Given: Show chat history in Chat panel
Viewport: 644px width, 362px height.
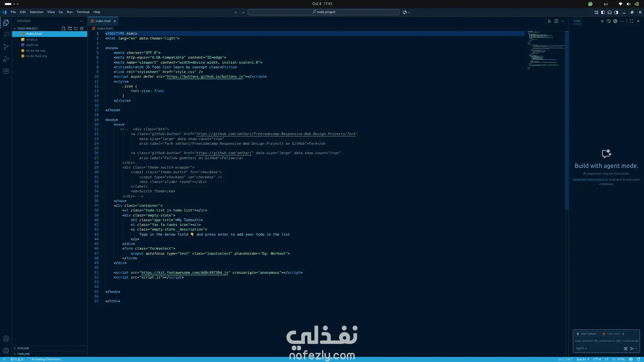Looking at the screenshot, I should [609, 21].
